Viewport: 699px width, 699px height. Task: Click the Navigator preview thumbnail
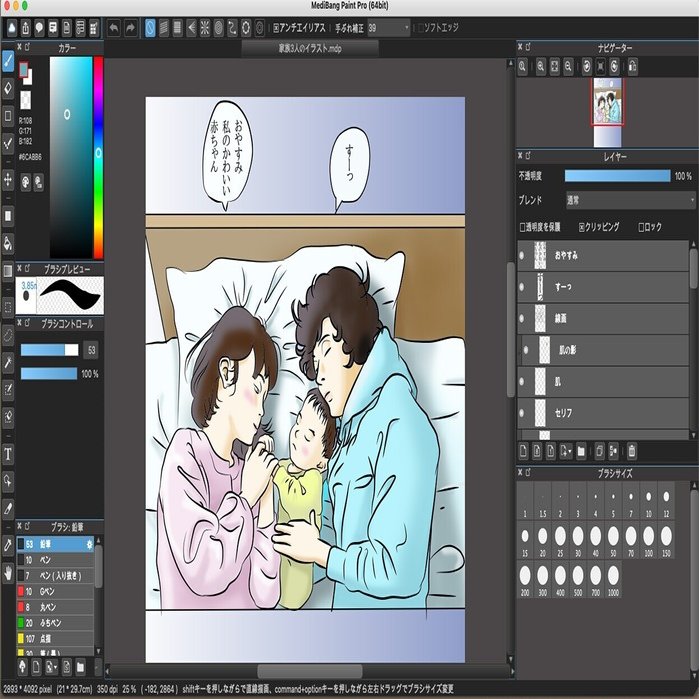(x=607, y=112)
